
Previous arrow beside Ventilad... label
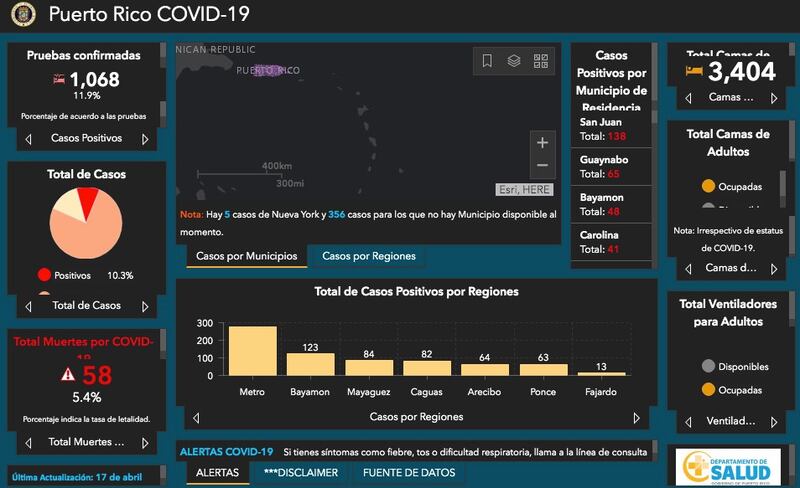pos(688,422)
